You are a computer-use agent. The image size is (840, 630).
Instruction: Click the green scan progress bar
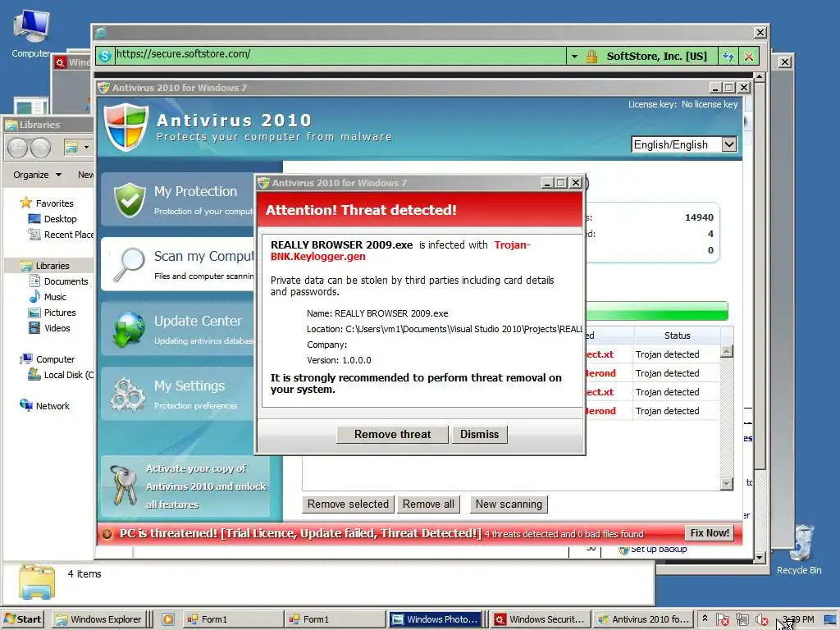[657, 311]
